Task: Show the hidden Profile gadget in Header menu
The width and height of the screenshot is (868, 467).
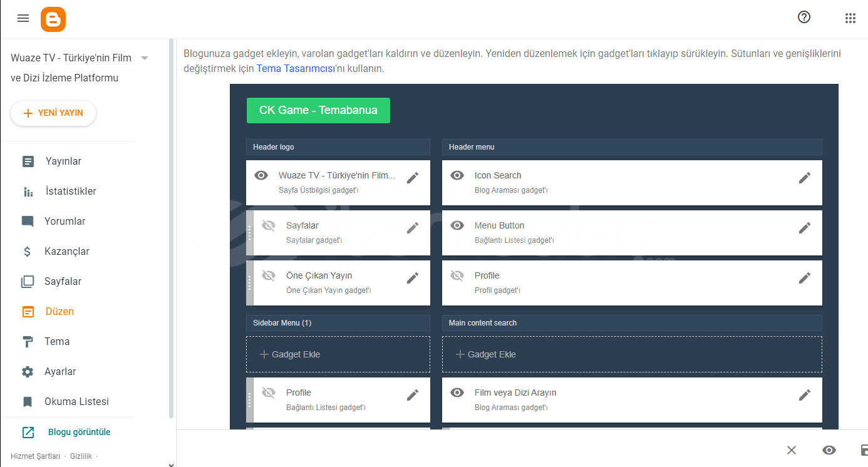Action: (x=457, y=275)
